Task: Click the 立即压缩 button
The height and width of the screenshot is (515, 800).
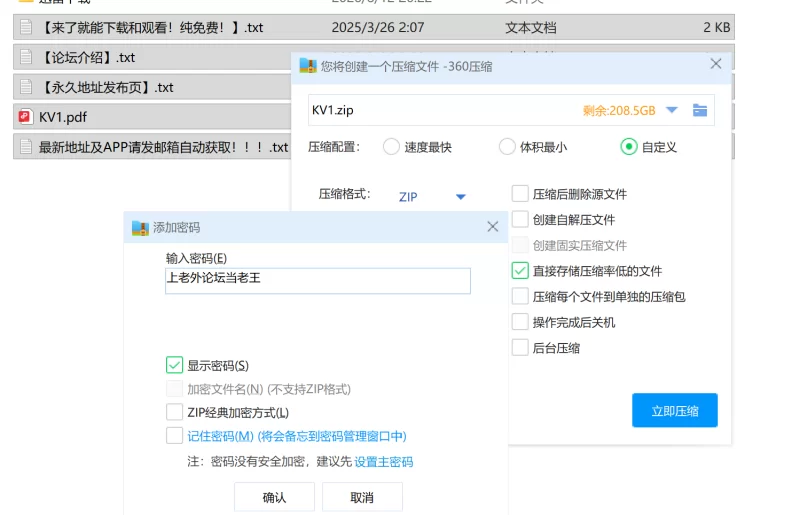Action: 674,410
